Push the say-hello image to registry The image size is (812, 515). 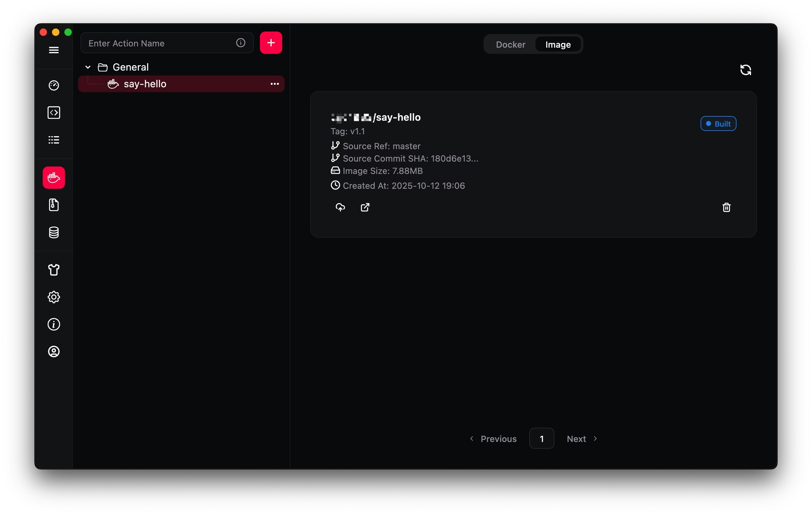click(340, 207)
